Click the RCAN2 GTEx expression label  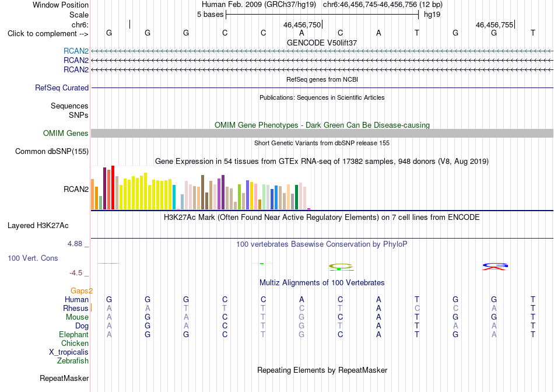point(76,189)
